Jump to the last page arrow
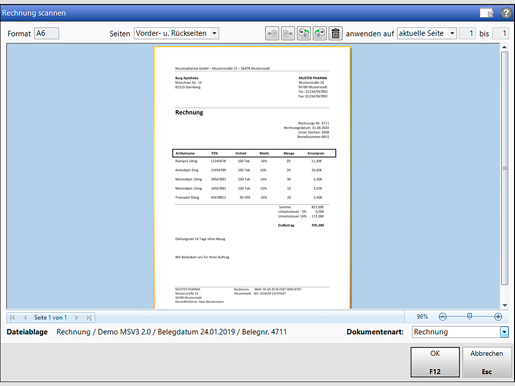The height and width of the screenshot is (386, 515). point(89,317)
